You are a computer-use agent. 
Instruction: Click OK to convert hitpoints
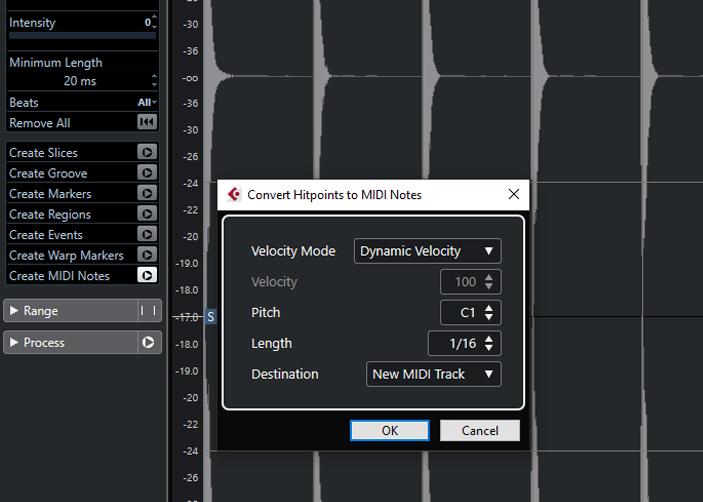(390, 430)
